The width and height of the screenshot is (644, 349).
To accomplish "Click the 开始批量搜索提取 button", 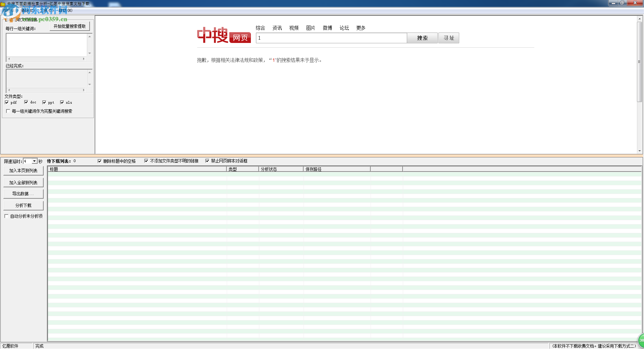I will (69, 26).
